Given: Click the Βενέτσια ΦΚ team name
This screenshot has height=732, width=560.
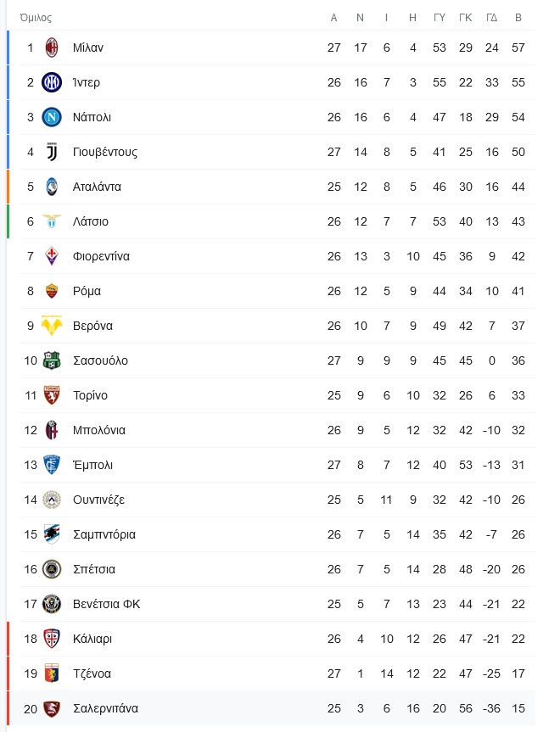Looking at the screenshot, I should point(106,604).
